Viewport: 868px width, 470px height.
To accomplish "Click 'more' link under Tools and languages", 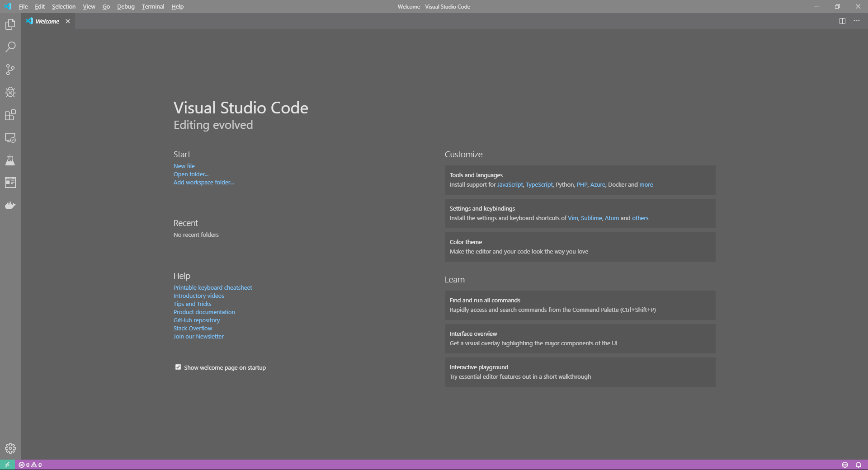I will [x=646, y=184].
